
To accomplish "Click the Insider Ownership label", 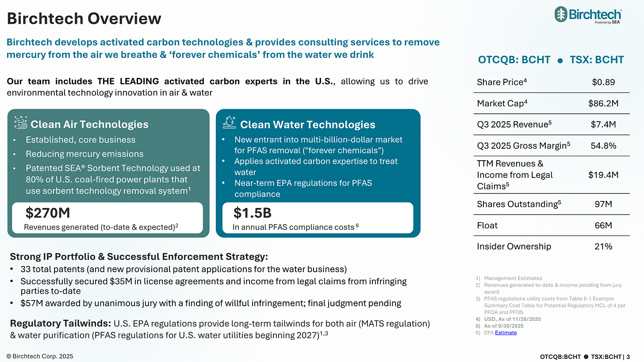I will point(514,246).
